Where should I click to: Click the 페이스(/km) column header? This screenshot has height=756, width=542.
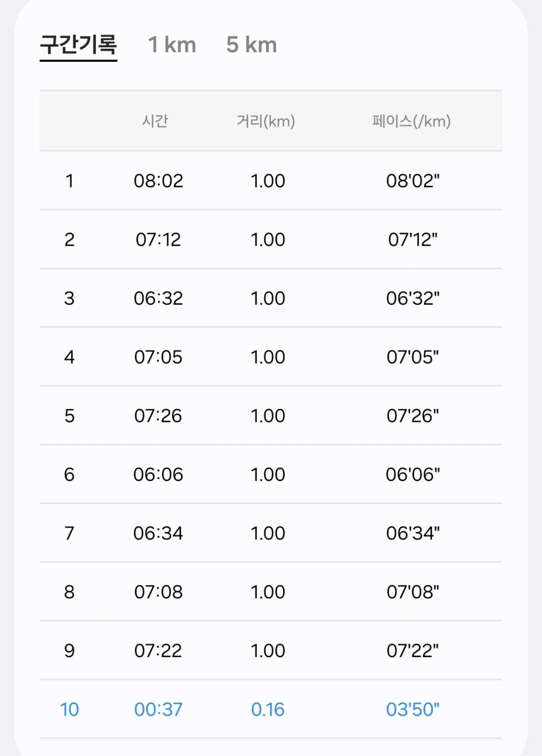412,121
